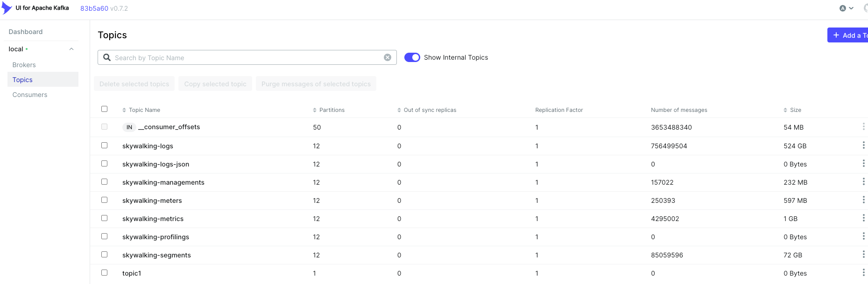Open the skywalking-meters topic
The image size is (868, 284).
coord(152,201)
